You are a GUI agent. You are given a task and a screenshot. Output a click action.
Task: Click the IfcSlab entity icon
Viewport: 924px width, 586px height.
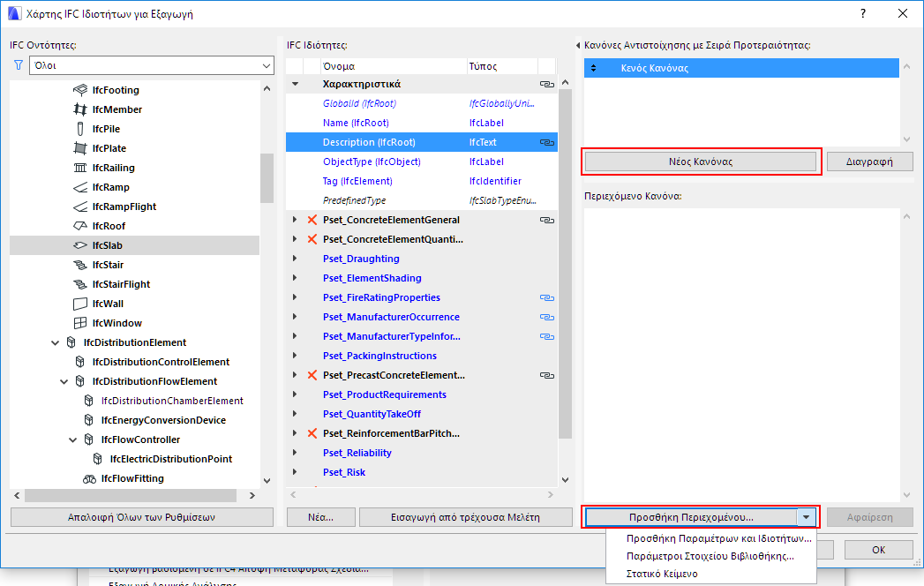(80, 245)
